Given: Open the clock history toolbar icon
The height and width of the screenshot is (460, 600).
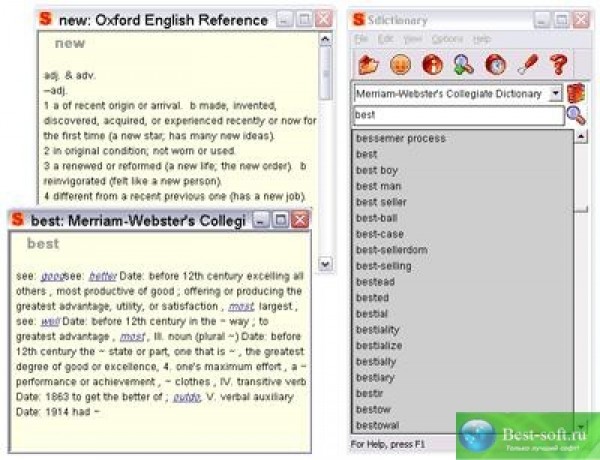Looking at the screenshot, I should (496, 64).
